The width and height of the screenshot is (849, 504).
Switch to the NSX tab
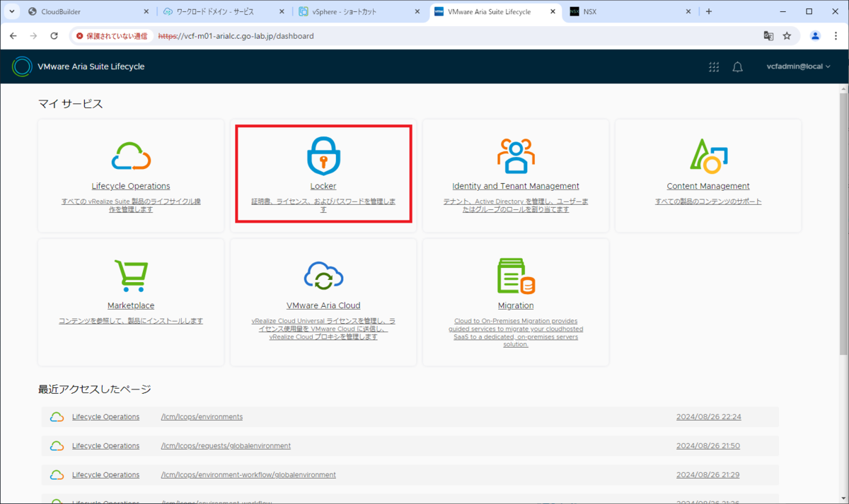[x=631, y=12]
